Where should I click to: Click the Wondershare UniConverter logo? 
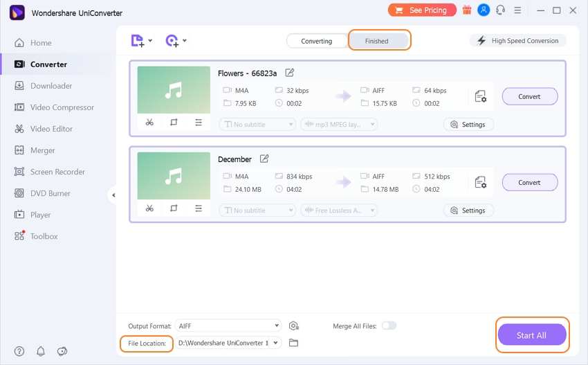pyautogui.click(x=17, y=12)
